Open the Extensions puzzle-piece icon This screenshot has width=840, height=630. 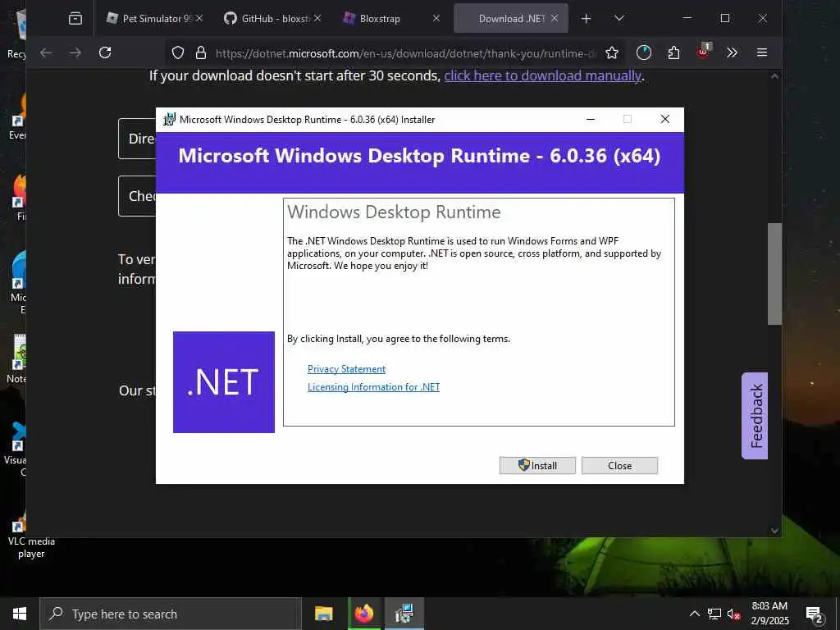[674, 52]
